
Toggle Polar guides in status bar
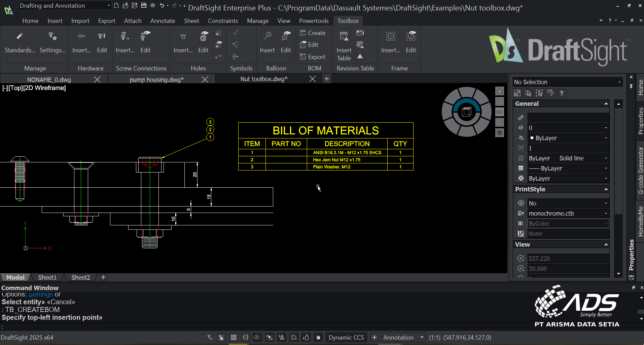(258, 337)
